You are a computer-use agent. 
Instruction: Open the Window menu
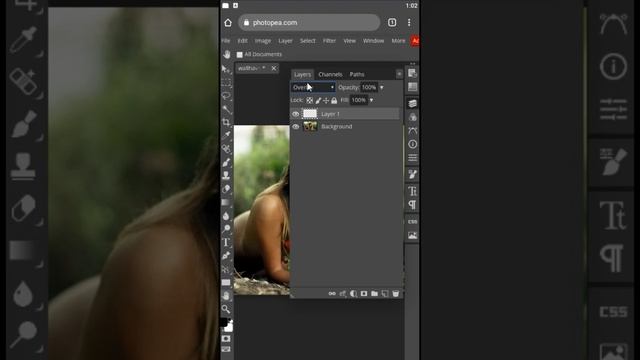[x=373, y=41]
